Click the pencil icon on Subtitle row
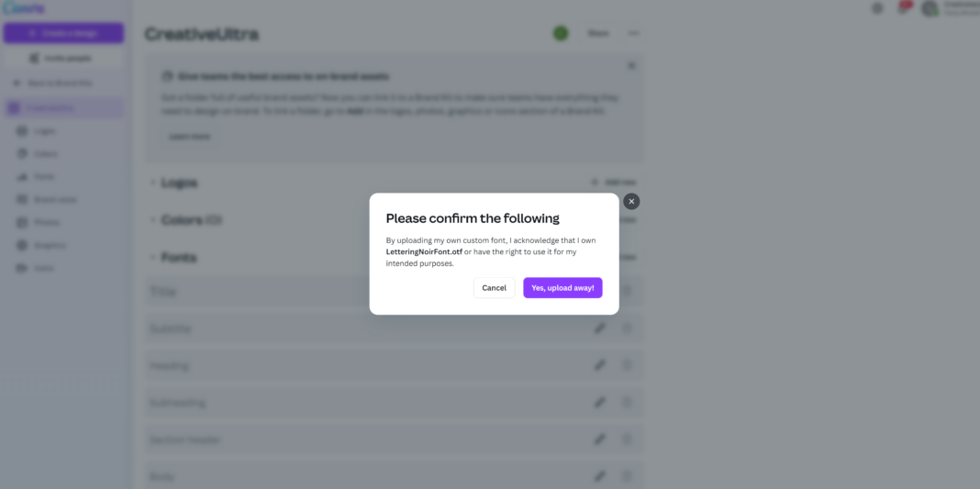 [599, 328]
